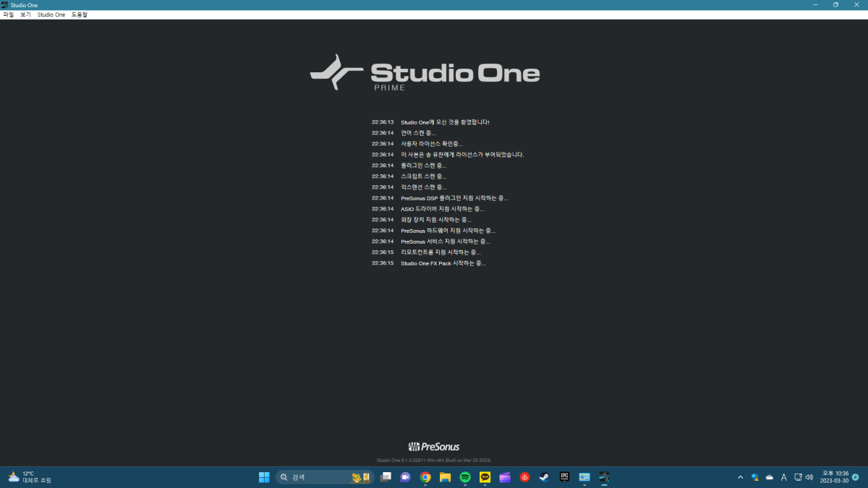This screenshot has width=868, height=488.
Task: Click the '외장 장치 지원 시작하는 중...' line
Action: (x=436, y=220)
